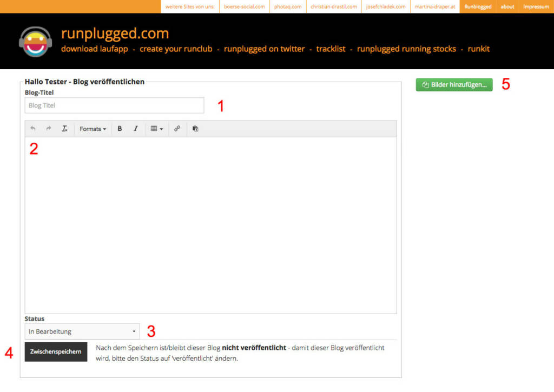Open the josefchladek.com top tab
Viewport: 554px width, 392px height.
click(386, 6)
